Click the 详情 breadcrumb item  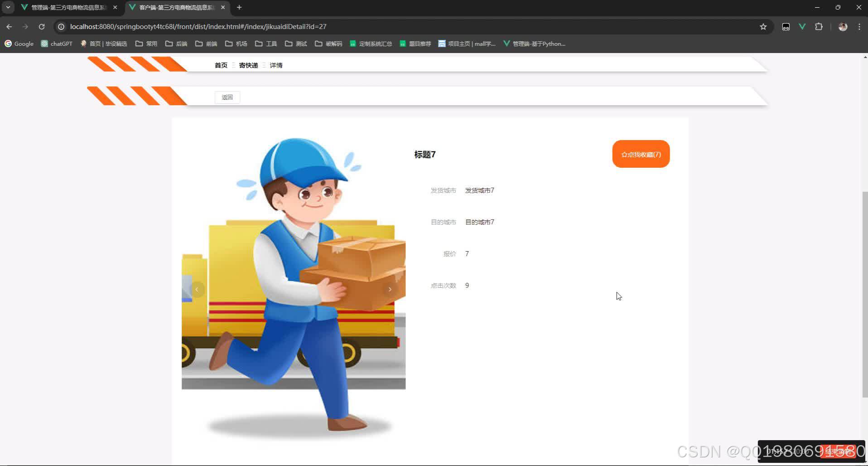point(276,65)
